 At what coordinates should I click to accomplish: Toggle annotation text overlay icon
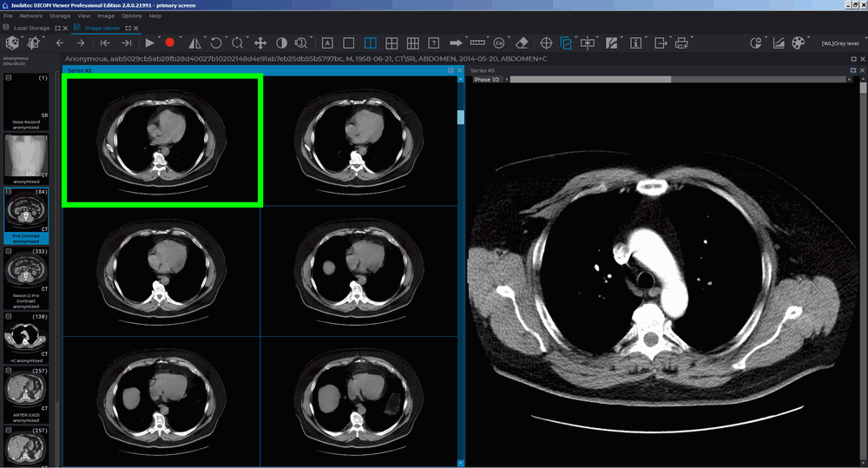tap(327, 43)
